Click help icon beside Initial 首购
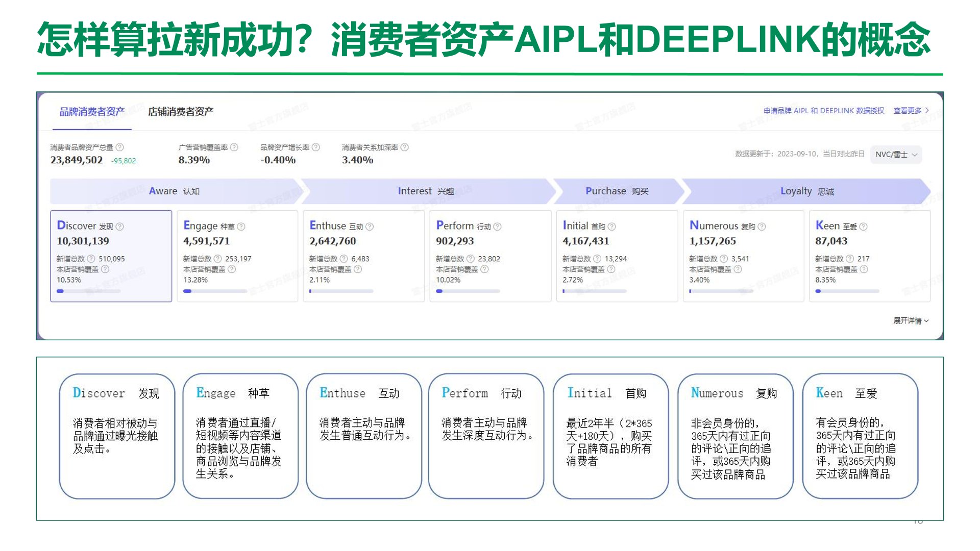 (x=611, y=227)
